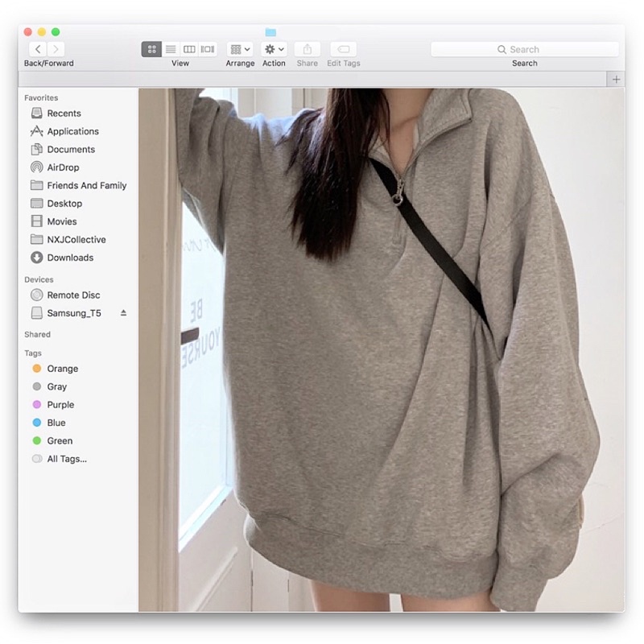
Task: Select the Orange tag
Action: [x=62, y=369]
